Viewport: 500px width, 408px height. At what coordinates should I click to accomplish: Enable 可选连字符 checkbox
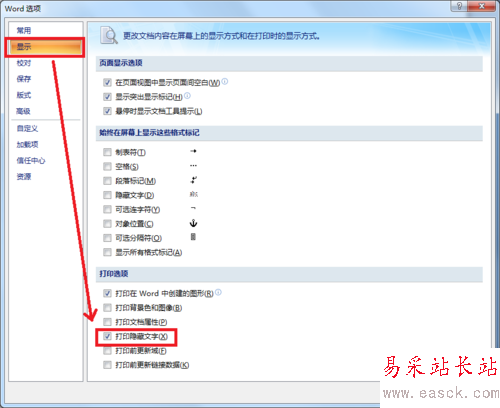[x=107, y=209]
